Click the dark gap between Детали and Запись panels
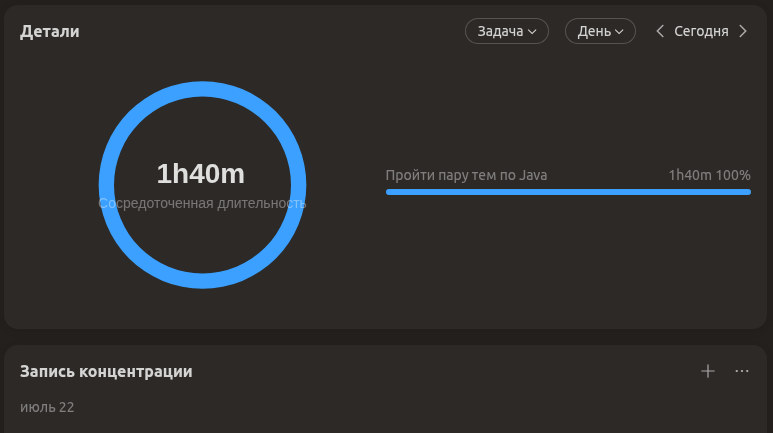Screen dimensions: 773x433 (386, 337)
